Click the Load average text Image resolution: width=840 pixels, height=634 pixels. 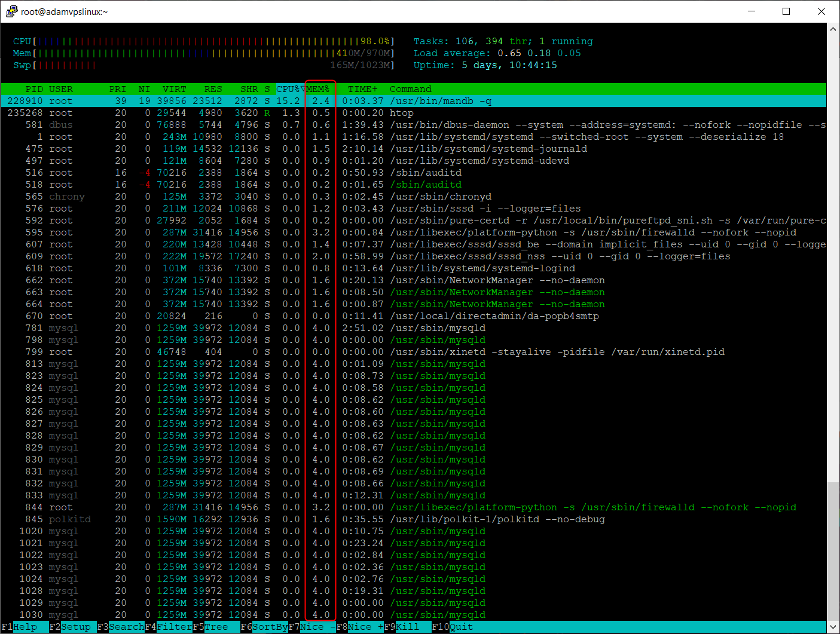click(497, 53)
